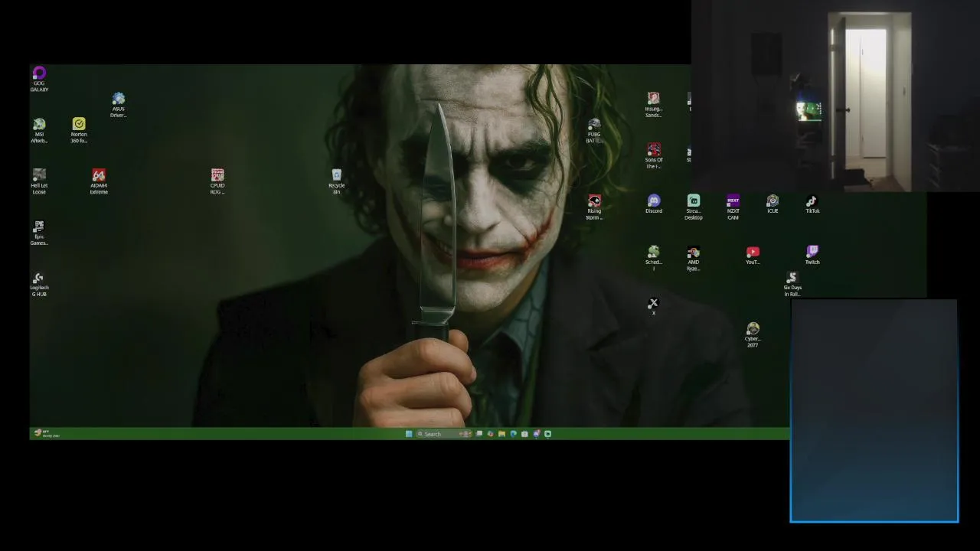Open File Explorer from the taskbar

(501, 434)
